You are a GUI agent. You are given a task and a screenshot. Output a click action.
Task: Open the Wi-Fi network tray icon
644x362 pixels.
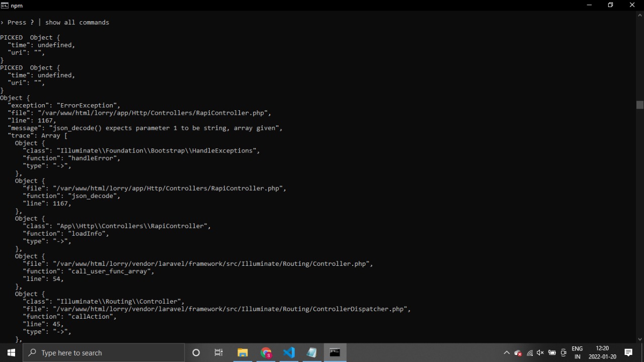[x=529, y=353]
